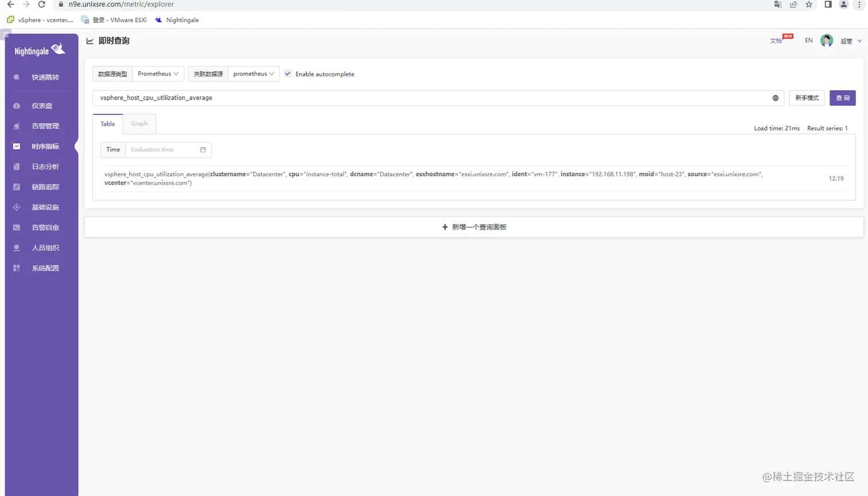Open the browser profile icon
868x496 pixels.
coord(843,5)
